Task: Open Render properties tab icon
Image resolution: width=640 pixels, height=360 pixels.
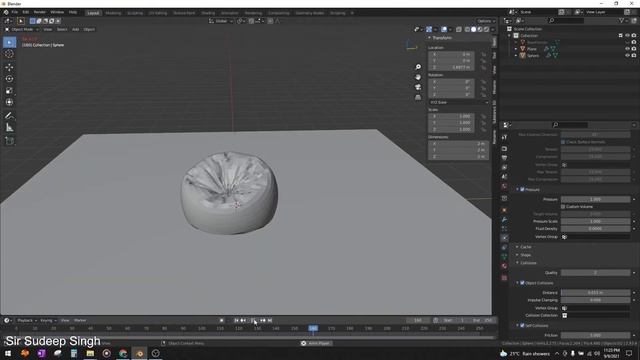Action: pos(504,149)
